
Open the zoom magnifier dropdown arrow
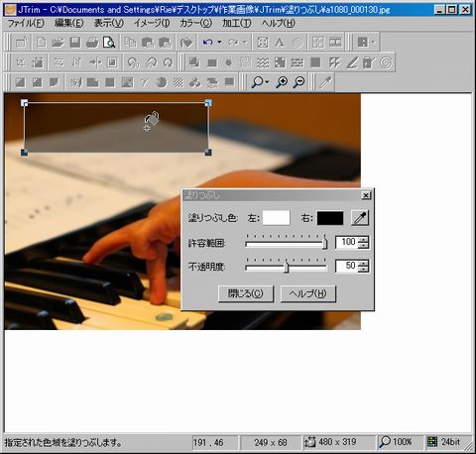tap(267, 82)
